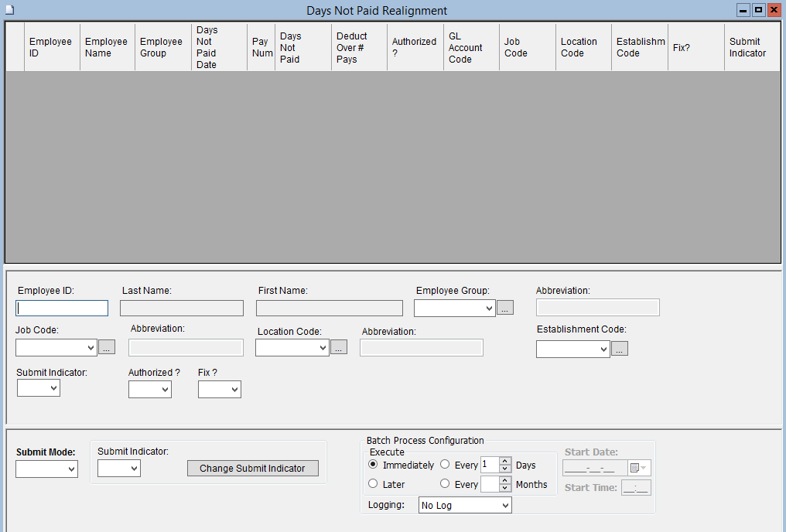This screenshot has height=532, width=786.
Task: Click the Establishment Code browse ellipsis button
Action: 619,350
